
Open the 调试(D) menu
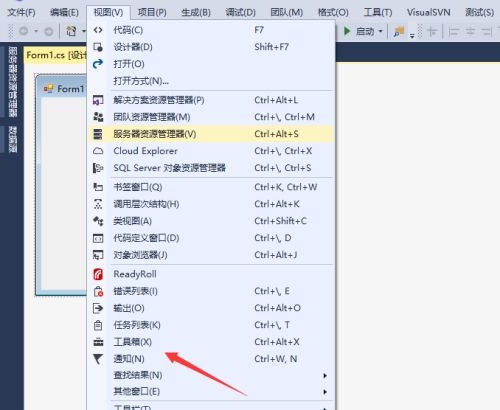coord(240,13)
